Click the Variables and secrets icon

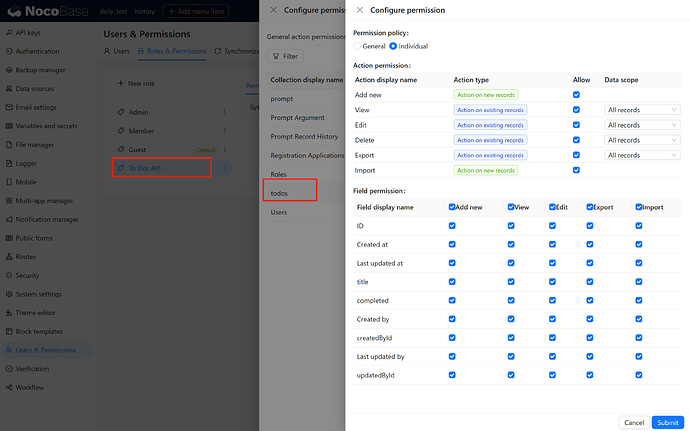click(x=9, y=126)
